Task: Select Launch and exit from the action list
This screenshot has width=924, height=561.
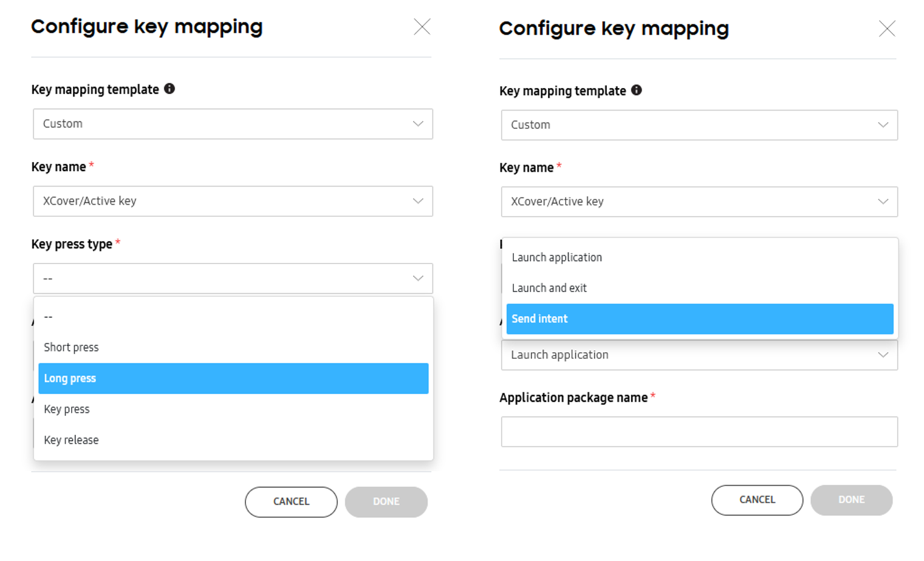Action: click(x=699, y=288)
